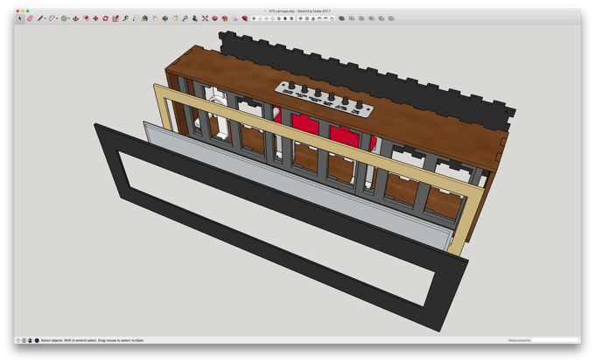Open the shape tool dropdown arrow
This screenshot has width=595, height=364.
(69, 18)
